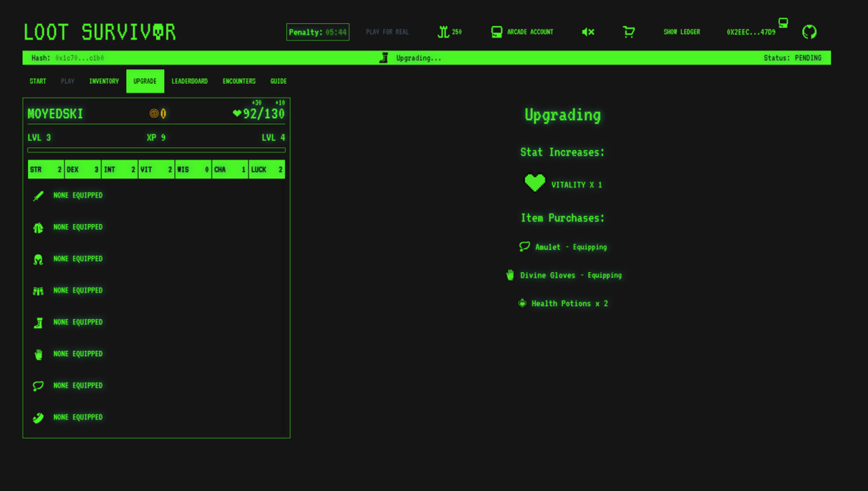The height and width of the screenshot is (491, 868).
Task: Click the Lords token balance icon
Action: [443, 32]
